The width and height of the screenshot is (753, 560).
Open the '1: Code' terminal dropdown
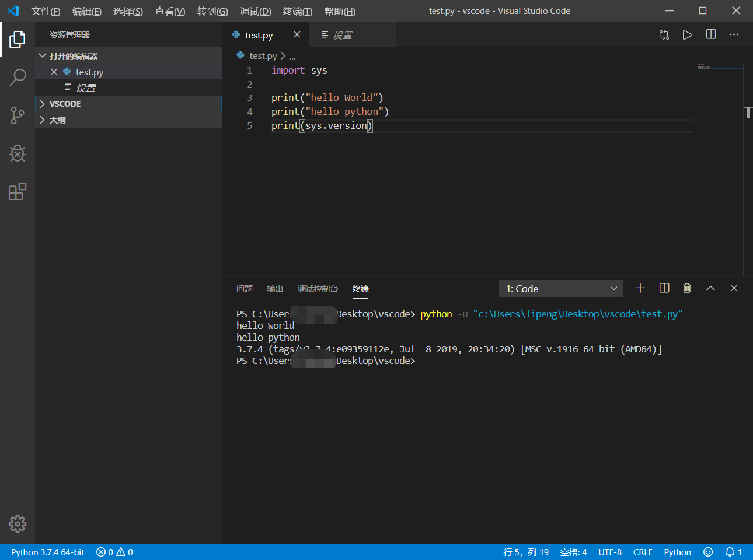click(560, 289)
